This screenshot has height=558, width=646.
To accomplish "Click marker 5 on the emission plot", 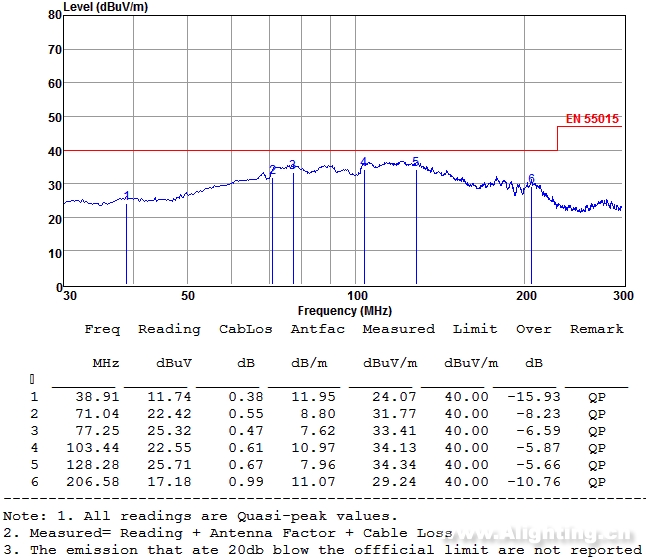I will 415,162.
